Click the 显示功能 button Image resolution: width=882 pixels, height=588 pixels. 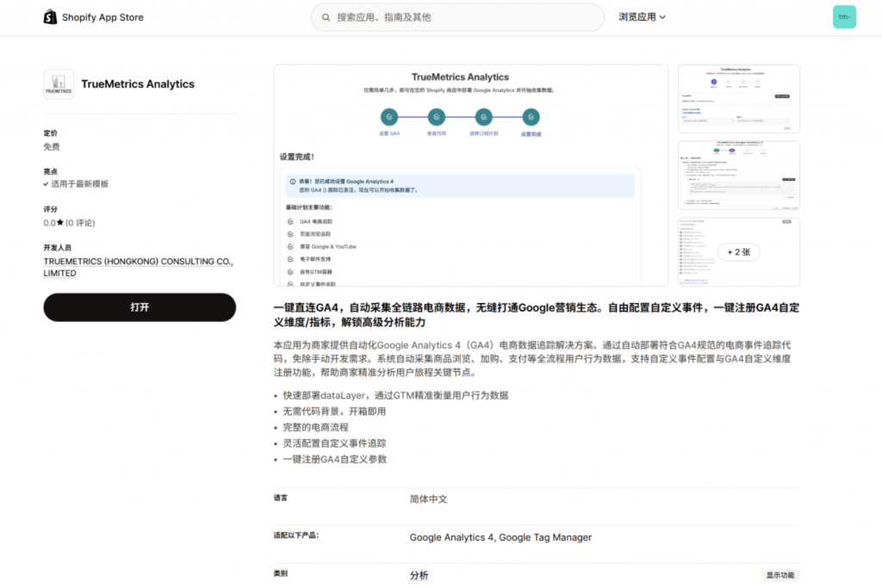pyautogui.click(x=780, y=575)
